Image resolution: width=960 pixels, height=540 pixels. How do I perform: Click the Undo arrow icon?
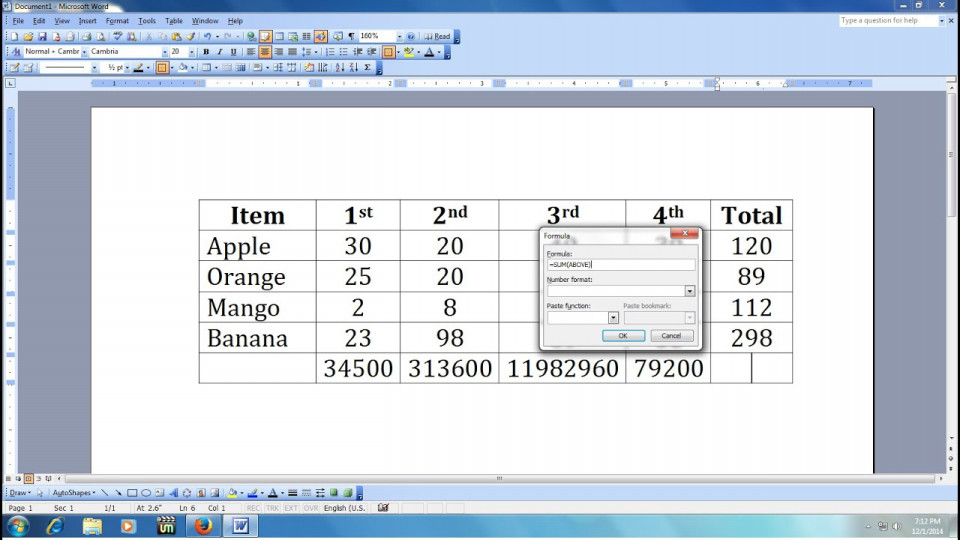[x=207, y=37]
